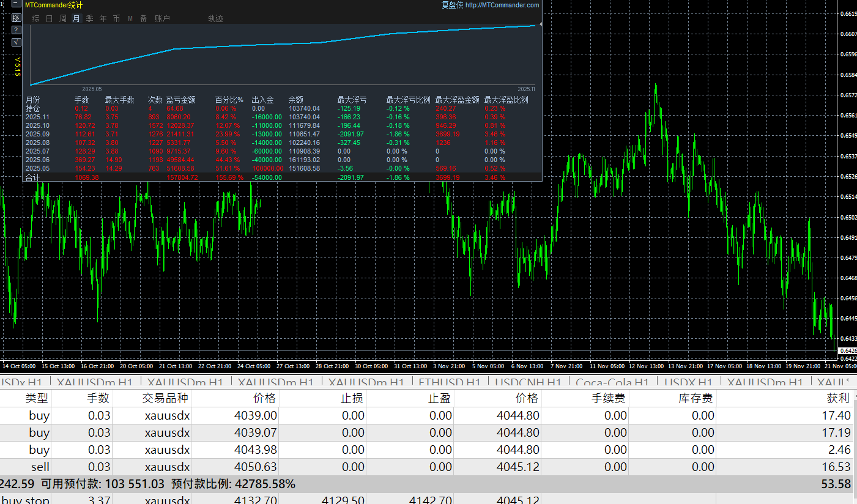Switch to the 综 summary tab

[x=35, y=19]
